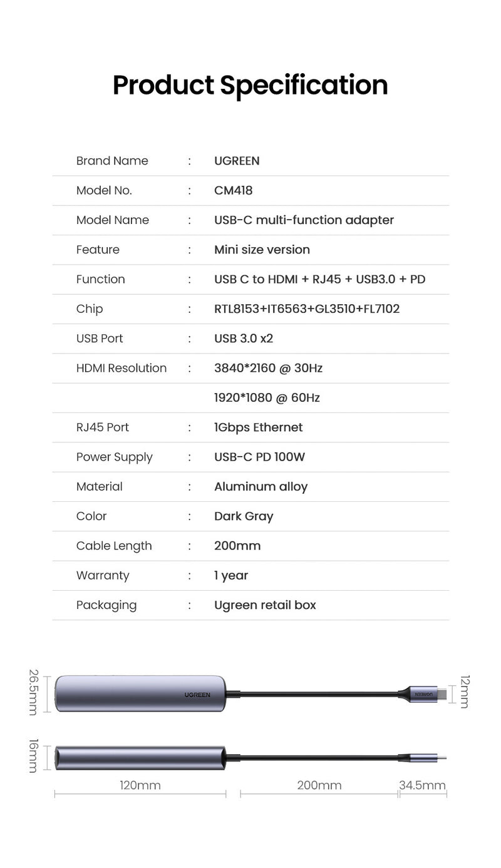Screen dimensions: 501x868
Task: Click the top-view hub body image
Action: point(141,693)
